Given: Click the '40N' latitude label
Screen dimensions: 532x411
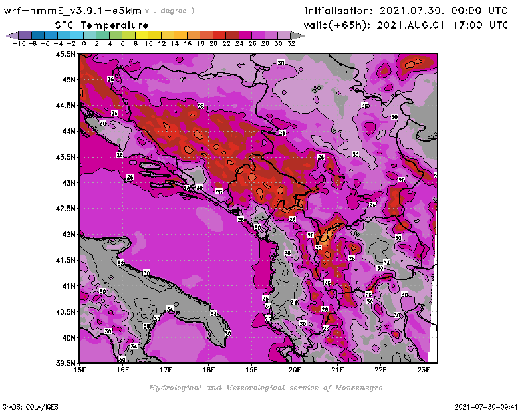Looking at the screenshot, I should (x=68, y=337).
